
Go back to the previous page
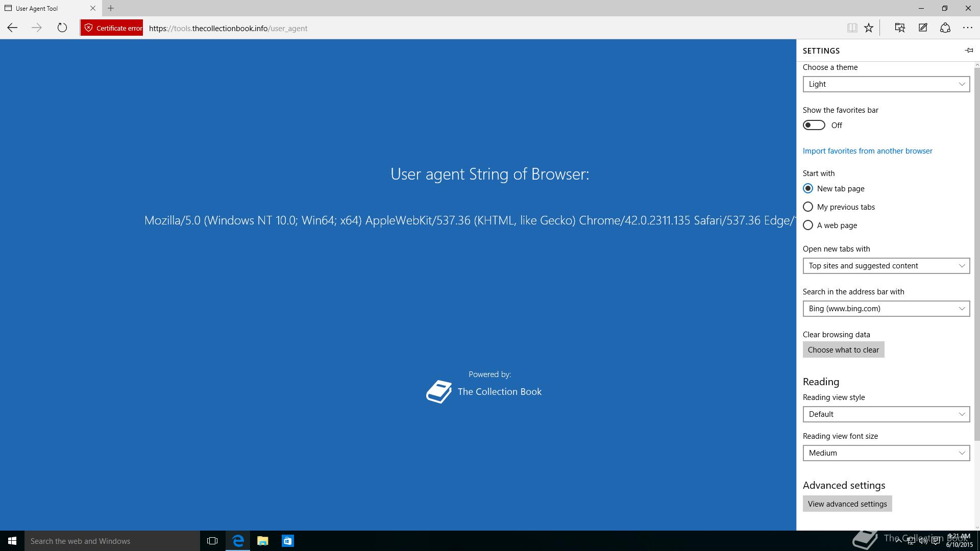point(12,28)
